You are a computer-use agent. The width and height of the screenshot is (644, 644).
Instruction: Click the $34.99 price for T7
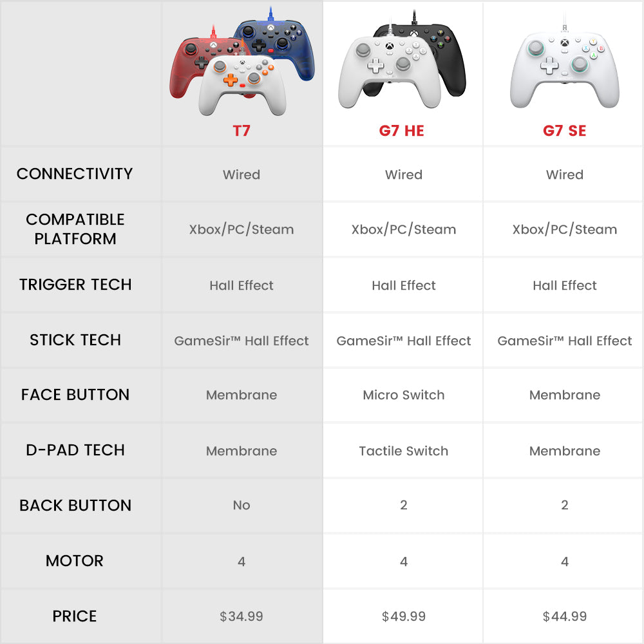point(241,616)
